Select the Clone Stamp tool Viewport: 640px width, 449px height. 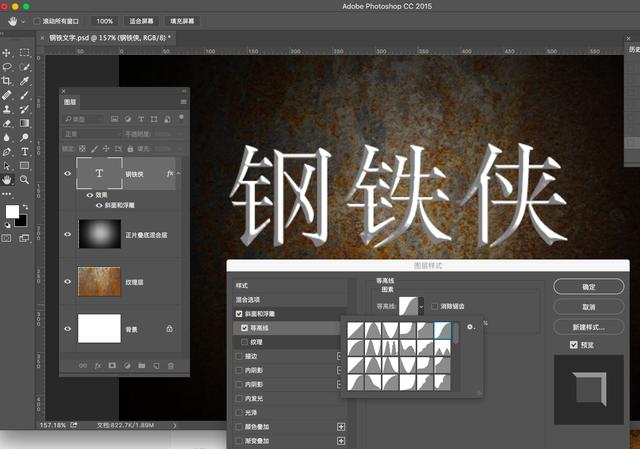tap(7, 109)
